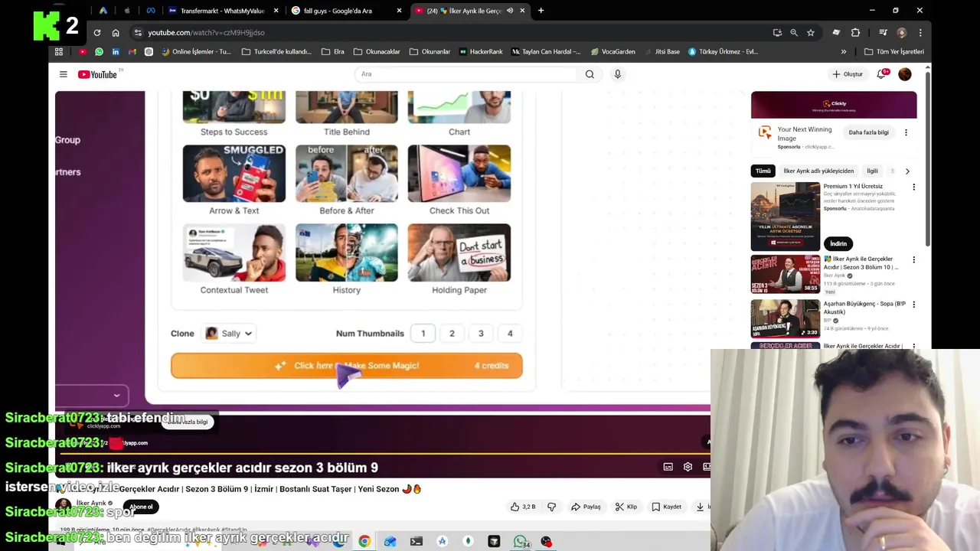Click here to Make Some Magic button
The image size is (980, 551).
click(x=347, y=366)
